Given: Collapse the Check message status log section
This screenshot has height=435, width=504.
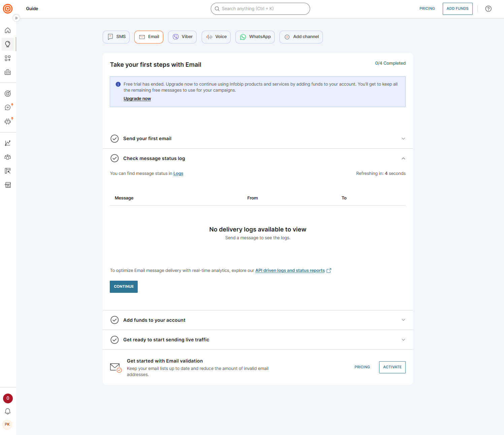Looking at the screenshot, I should [x=403, y=158].
